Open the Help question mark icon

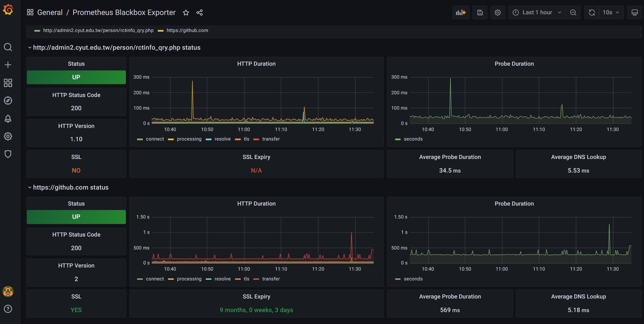click(8, 309)
